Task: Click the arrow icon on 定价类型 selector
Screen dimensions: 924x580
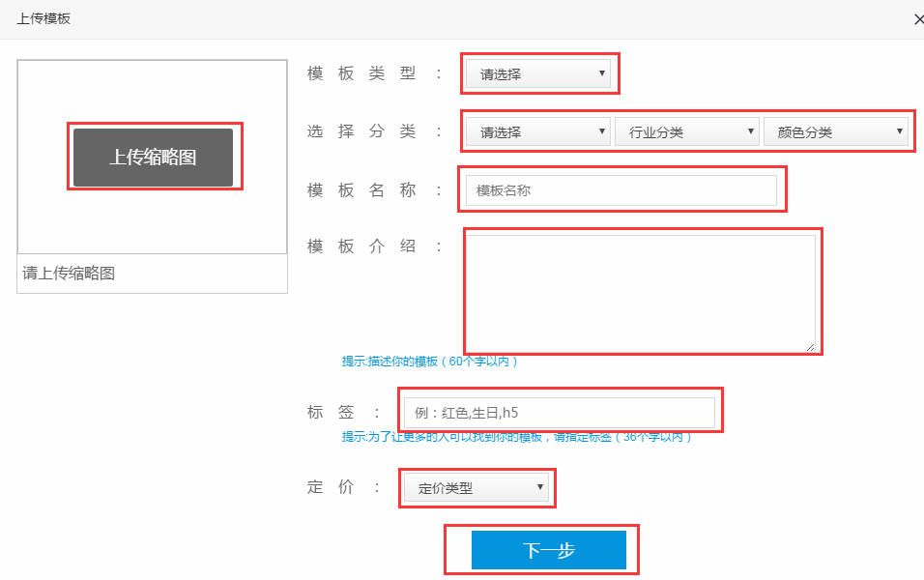Action: [x=540, y=487]
